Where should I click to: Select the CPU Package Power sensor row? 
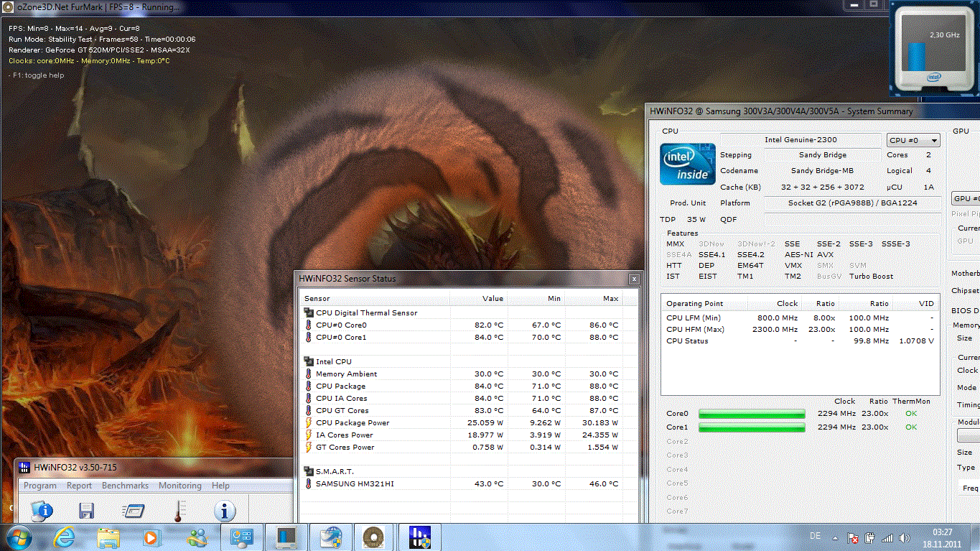[x=353, y=422]
